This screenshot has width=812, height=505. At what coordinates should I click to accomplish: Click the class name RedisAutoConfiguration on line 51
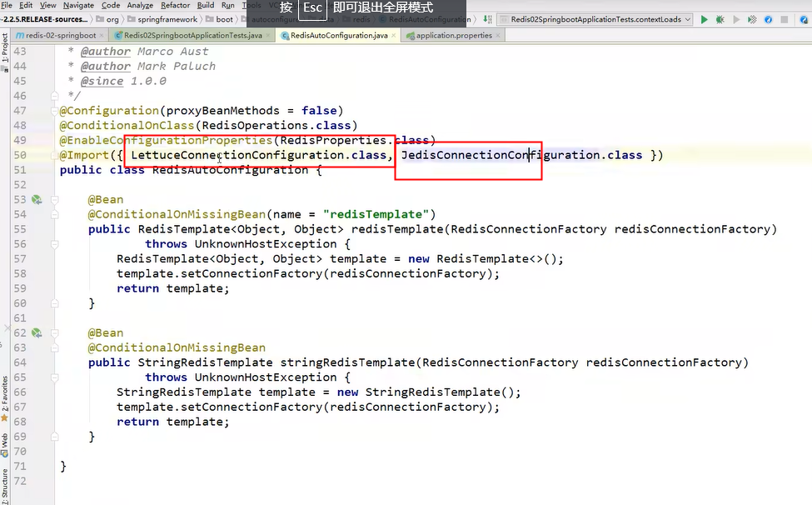230,170
